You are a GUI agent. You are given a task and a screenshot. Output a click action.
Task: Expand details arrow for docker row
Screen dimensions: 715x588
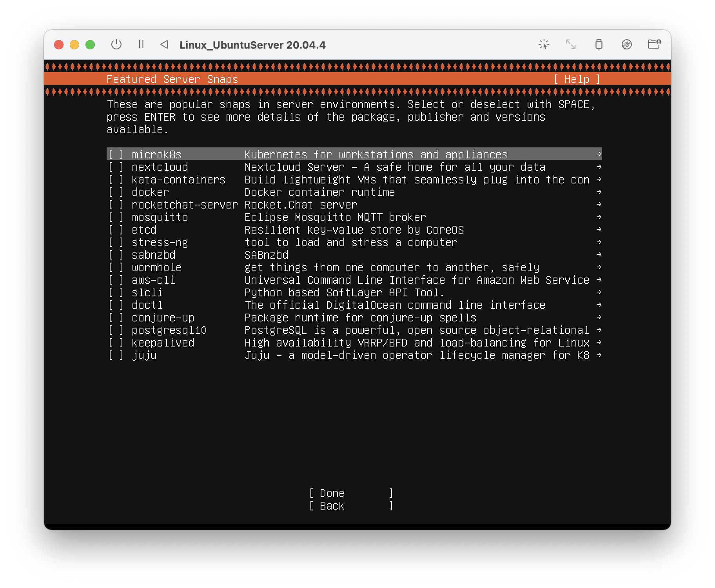(599, 192)
